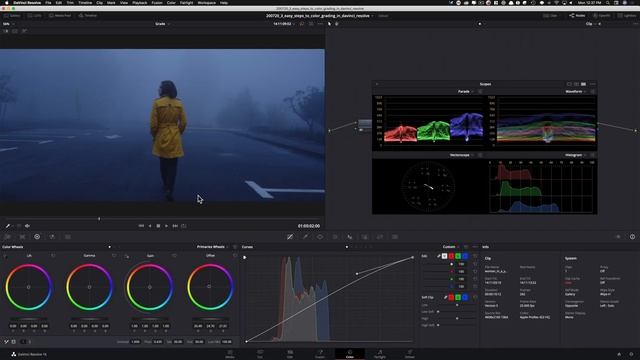
Task: Toggle Soft Clip green channel
Action: point(458,297)
